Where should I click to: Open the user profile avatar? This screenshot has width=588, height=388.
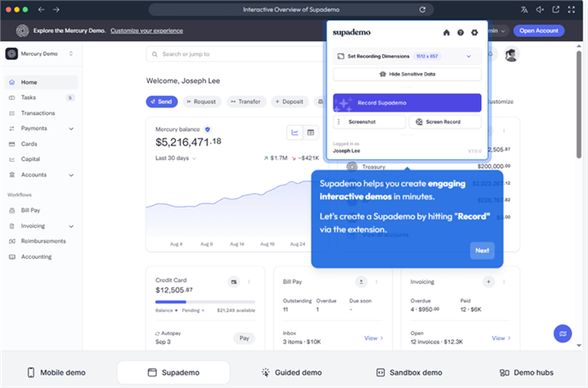click(511, 55)
